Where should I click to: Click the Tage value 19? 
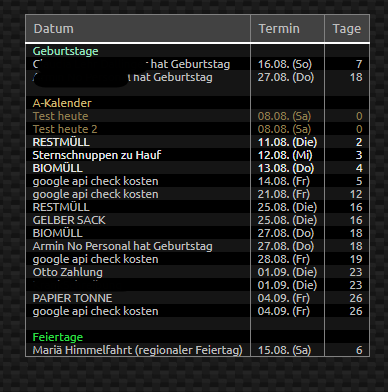(356, 259)
